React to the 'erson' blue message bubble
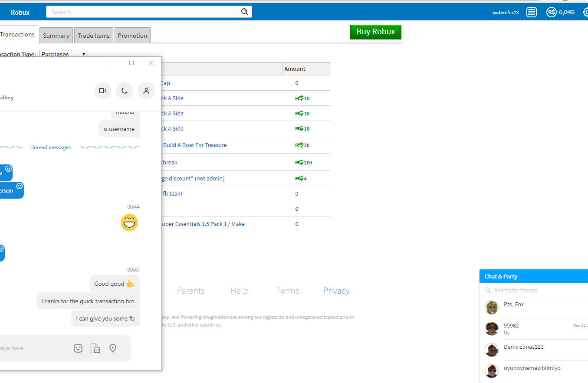The image size is (588, 383). click(x=19, y=186)
